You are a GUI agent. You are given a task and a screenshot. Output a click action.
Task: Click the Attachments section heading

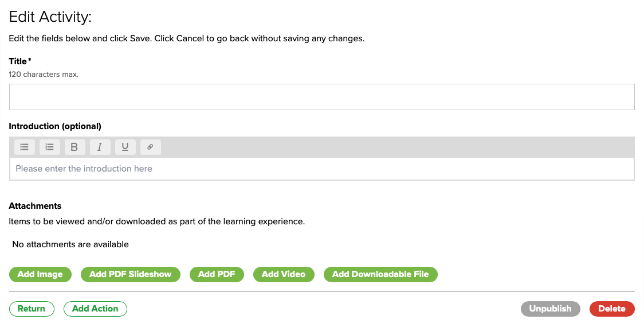coord(35,206)
